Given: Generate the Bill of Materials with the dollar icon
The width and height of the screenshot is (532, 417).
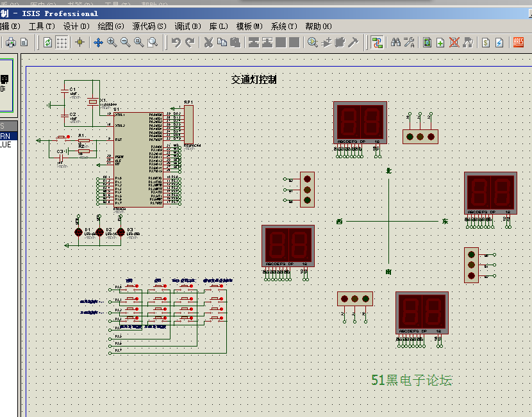Looking at the screenshot, I should 486,42.
